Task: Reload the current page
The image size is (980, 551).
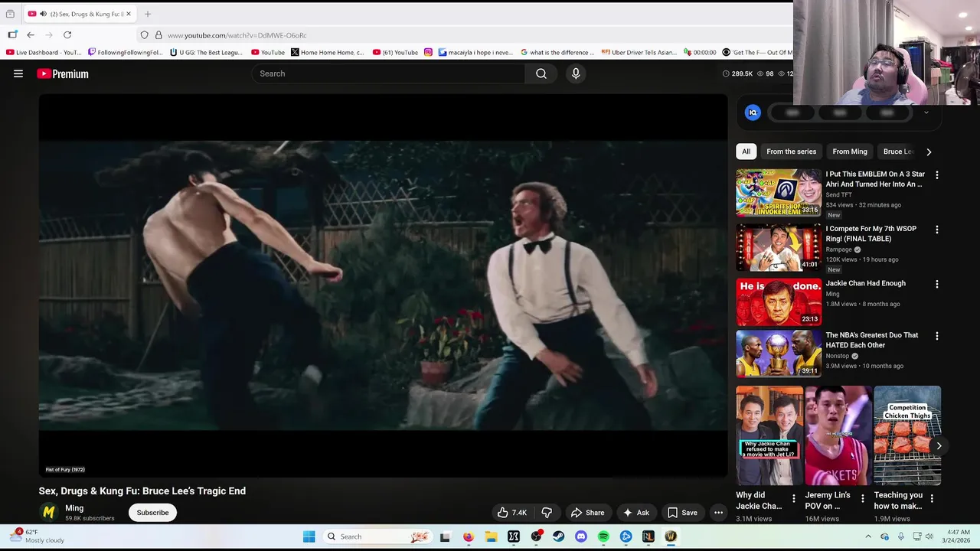Action: pyautogui.click(x=67, y=35)
